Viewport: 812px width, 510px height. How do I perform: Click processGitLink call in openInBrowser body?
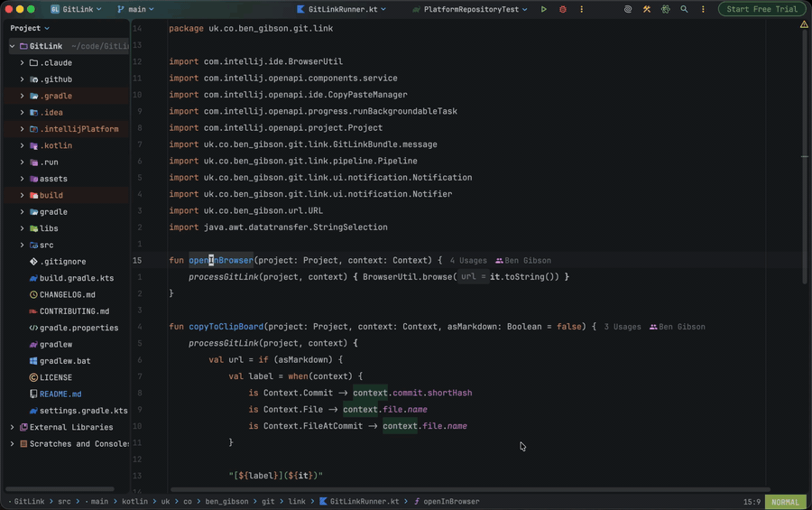click(223, 277)
